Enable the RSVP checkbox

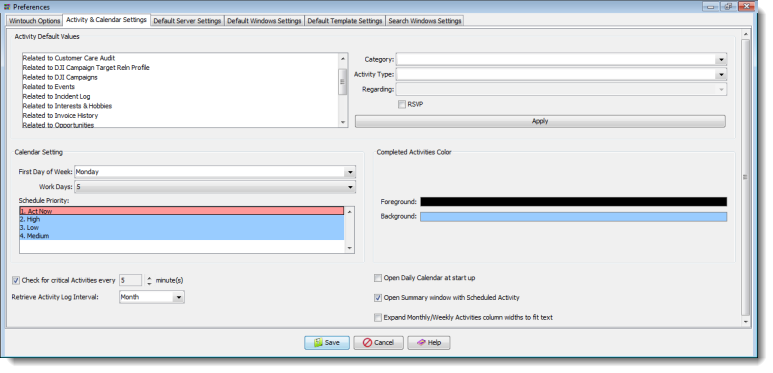pyautogui.click(x=402, y=104)
